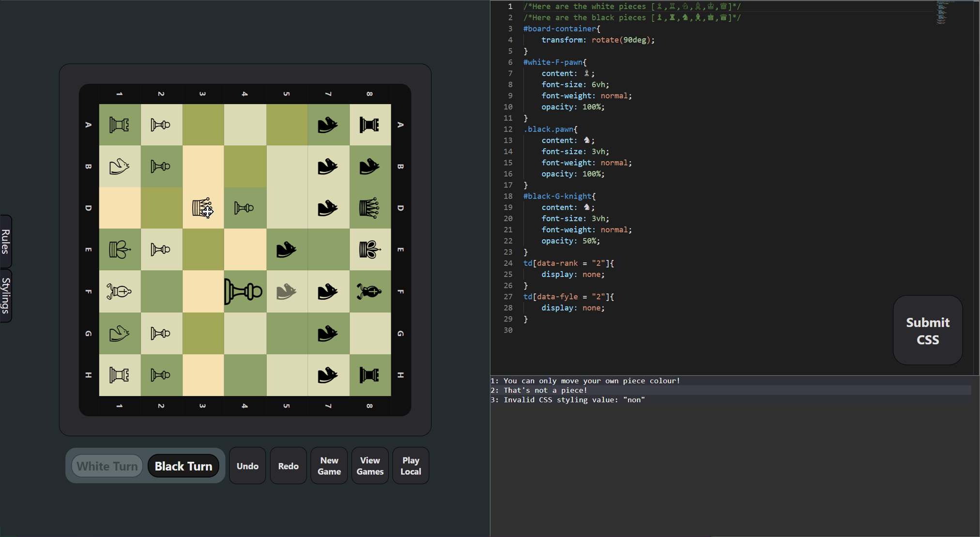
Task: Switch to White Turn
Action: pyautogui.click(x=107, y=466)
